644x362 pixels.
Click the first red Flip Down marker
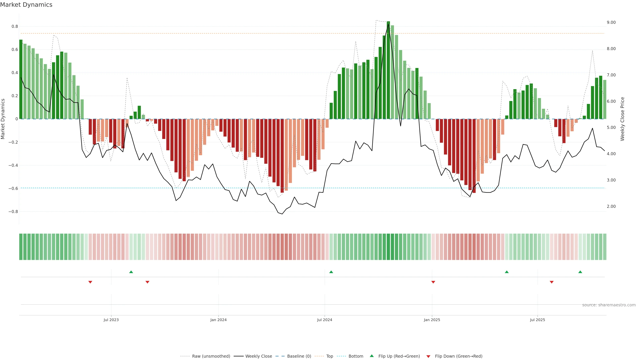point(90,282)
